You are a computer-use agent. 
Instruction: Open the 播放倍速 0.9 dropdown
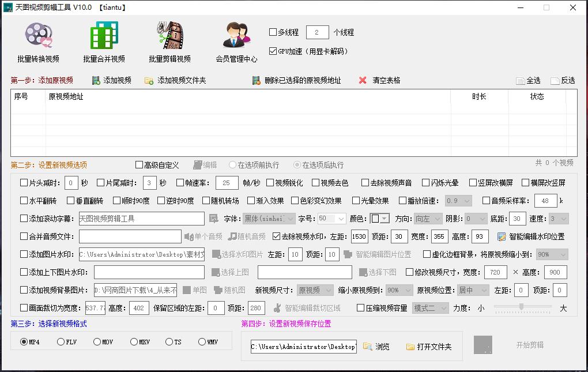point(458,201)
